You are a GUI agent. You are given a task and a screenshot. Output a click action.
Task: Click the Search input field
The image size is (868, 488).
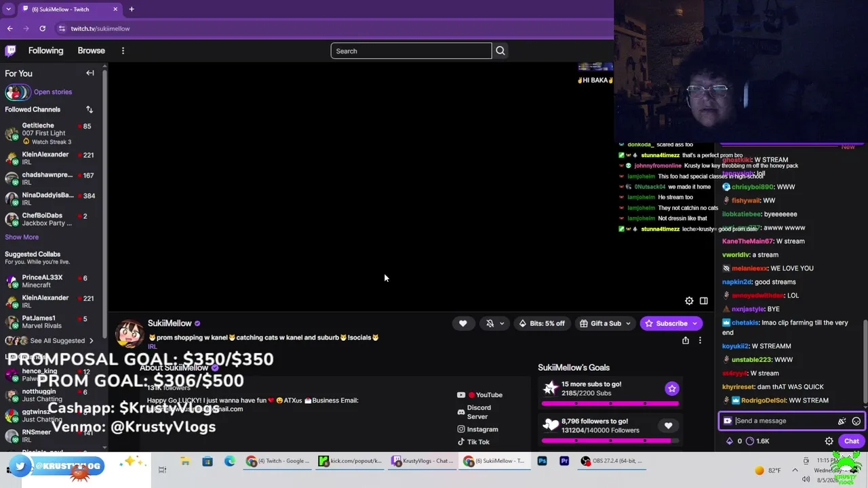[411, 51]
